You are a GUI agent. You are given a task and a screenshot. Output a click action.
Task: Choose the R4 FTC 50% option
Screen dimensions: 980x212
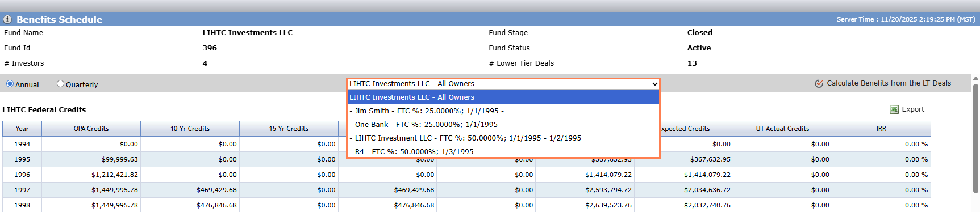pyautogui.click(x=503, y=151)
